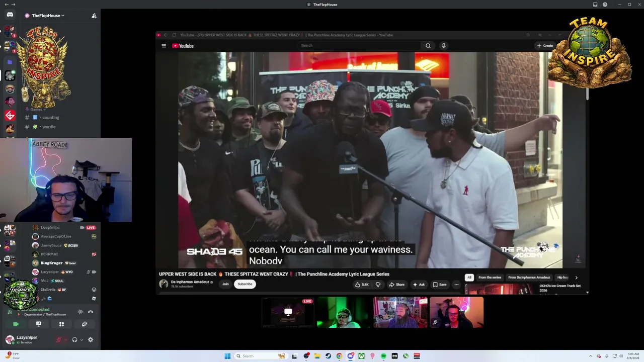Open the invite people icon beside TheFlopHouse

pos(94,16)
